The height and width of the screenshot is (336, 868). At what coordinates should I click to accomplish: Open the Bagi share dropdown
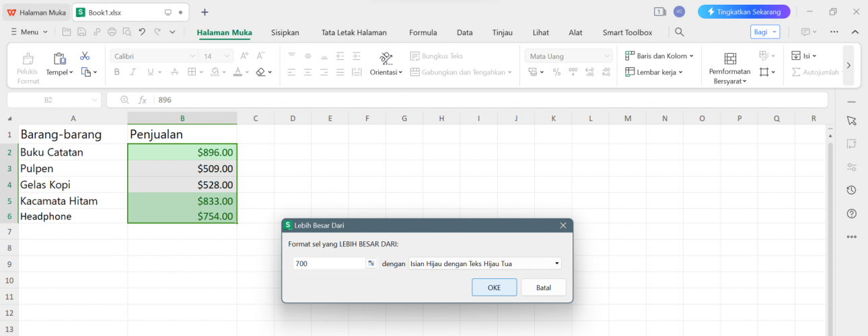[x=765, y=32]
